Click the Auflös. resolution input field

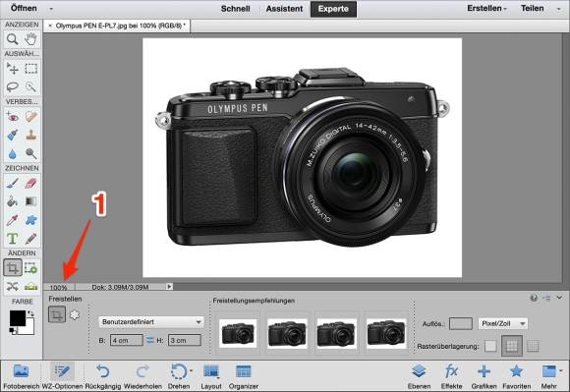461,323
